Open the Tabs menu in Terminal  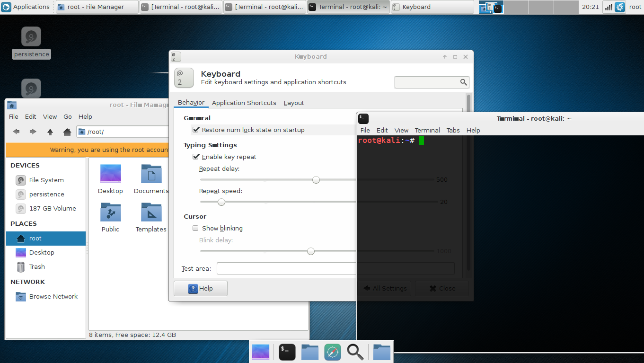pos(453,130)
